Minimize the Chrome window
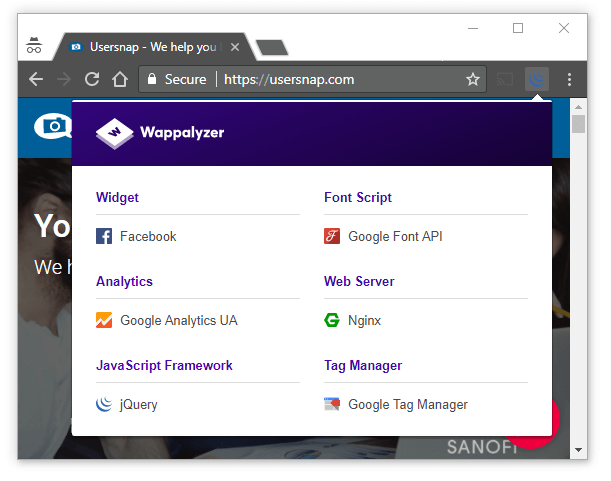 coord(473,28)
